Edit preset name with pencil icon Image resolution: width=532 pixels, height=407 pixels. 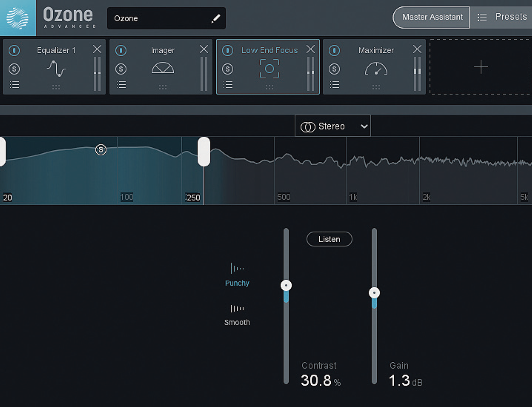(215, 18)
